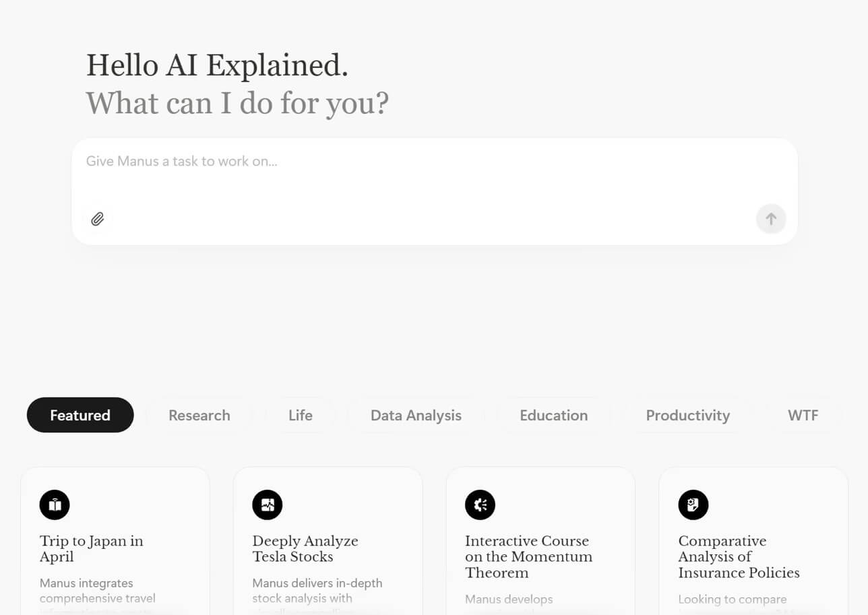The width and height of the screenshot is (868, 615).
Task: Click the Manus delivers in-depth stock description
Action: (x=317, y=591)
